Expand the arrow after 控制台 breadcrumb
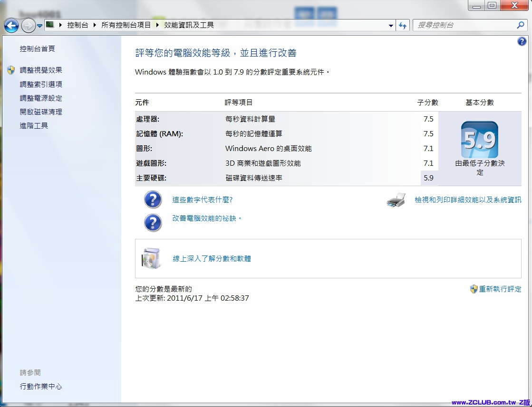 95,25
